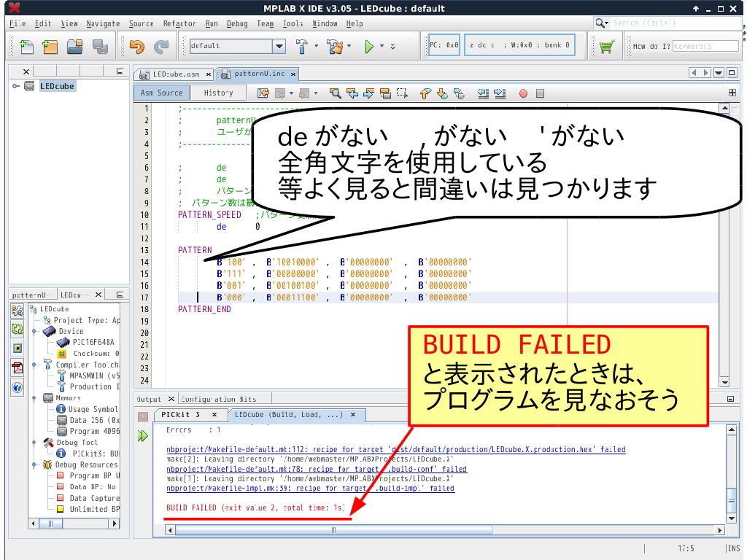Click the search magnifier icon top right
This screenshot has height=560, width=747.
(x=600, y=23)
